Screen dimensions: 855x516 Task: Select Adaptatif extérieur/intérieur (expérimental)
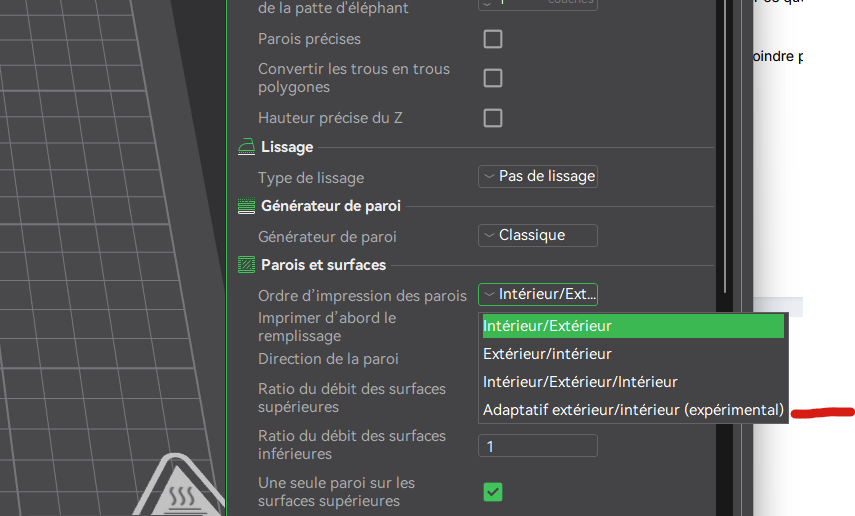pyautogui.click(x=633, y=410)
